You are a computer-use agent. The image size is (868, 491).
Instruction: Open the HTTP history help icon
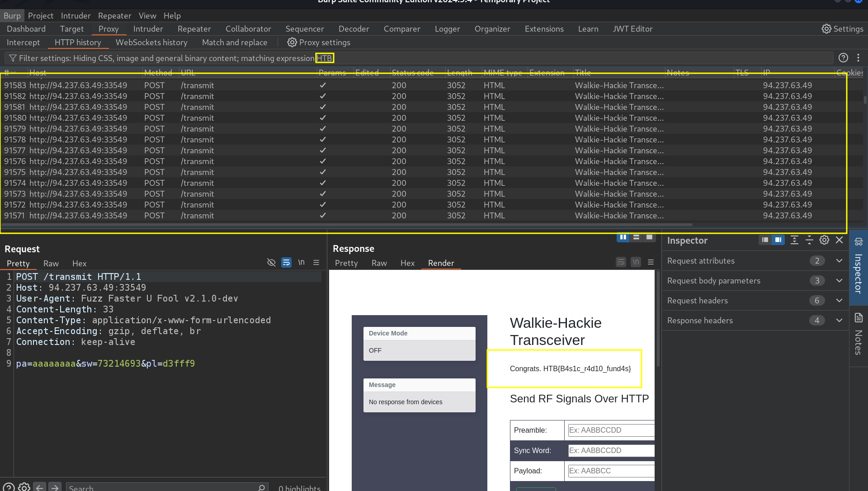[x=843, y=58]
